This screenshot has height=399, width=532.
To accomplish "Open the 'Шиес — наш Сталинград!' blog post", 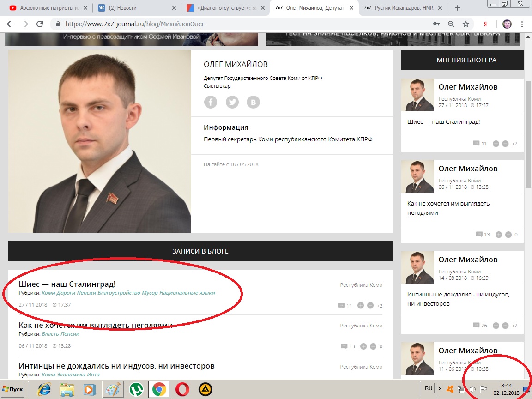I will 67,284.
